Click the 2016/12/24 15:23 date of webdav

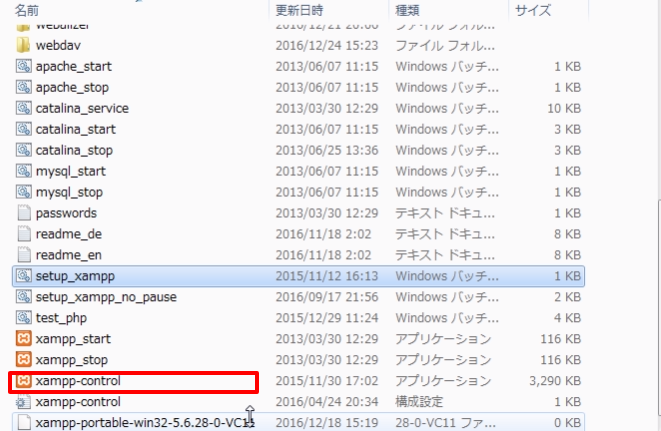(327, 45)
